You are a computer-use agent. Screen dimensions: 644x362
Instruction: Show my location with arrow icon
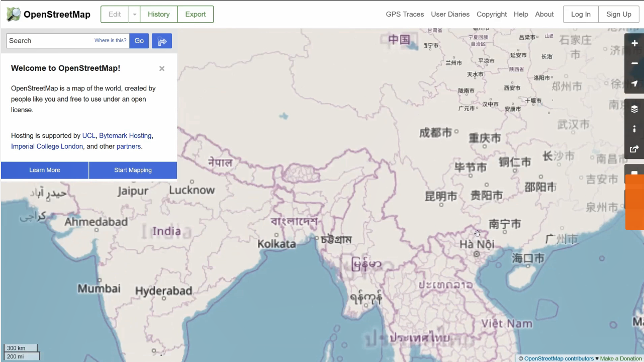(x=634, y=83)
